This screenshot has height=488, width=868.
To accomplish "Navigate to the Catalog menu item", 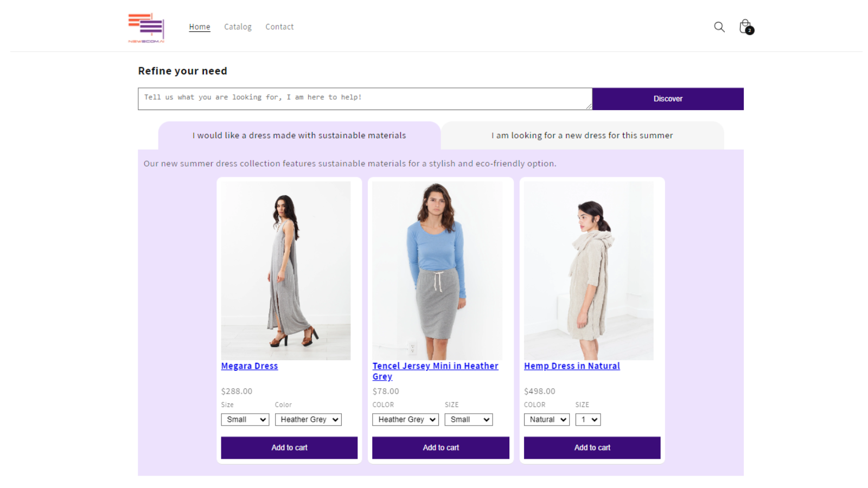I will 238,27.
